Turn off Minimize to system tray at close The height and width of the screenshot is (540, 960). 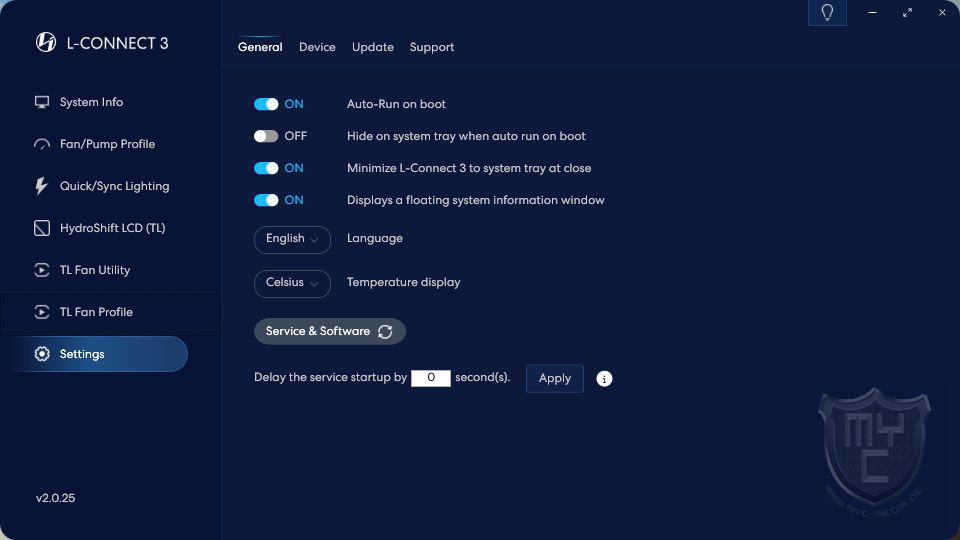tap(266, 168)
